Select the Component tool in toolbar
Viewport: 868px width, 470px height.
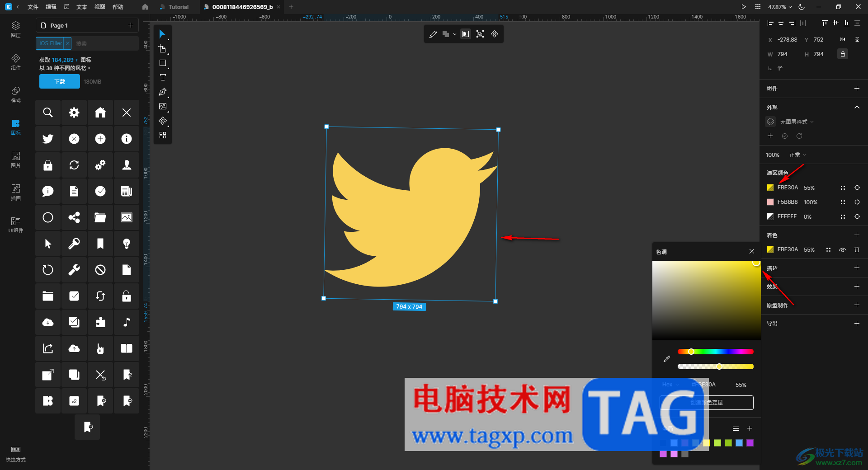click(x=163, y=121)
